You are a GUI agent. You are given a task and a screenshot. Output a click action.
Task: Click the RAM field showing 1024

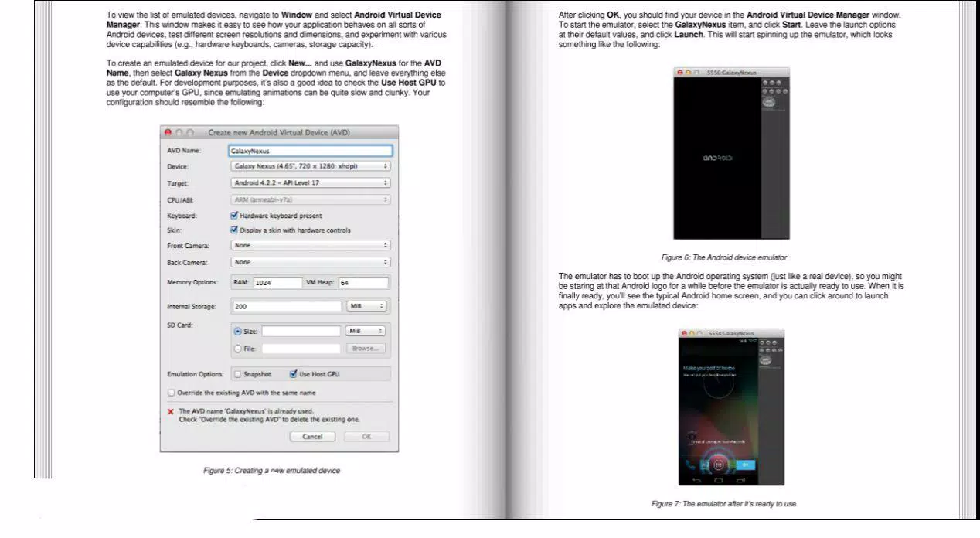coord(277,283)
